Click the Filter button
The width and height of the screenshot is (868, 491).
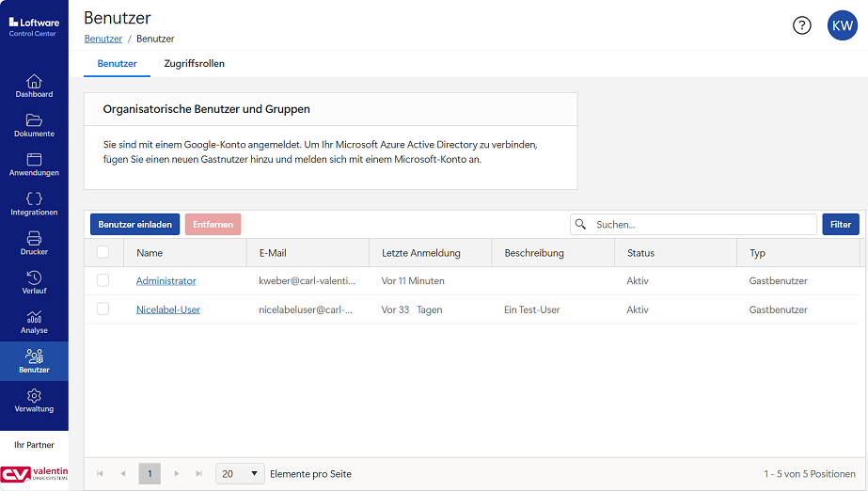[x=840, y=225]
